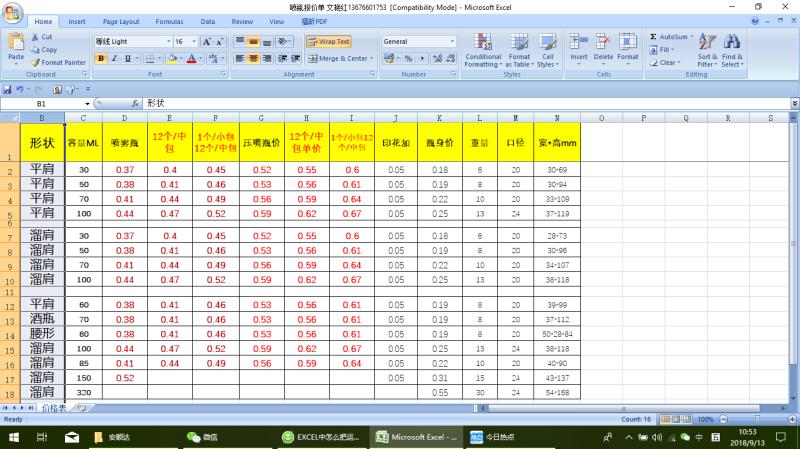This screenshot has height=449, width=800.
Task: Expand the General number format dropdown
Action: [452, 42]
